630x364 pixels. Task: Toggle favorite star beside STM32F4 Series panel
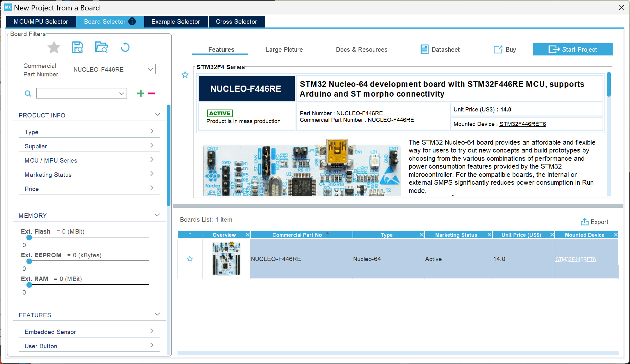[185, 75]
